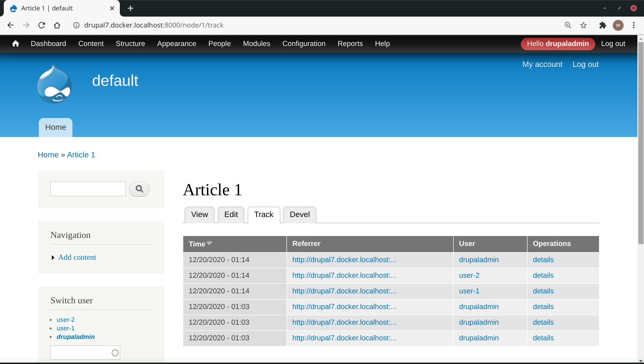Image resolution: width=644 pixels, height=364 pixels.
Task: Click Hello drupaladmin button
Action: pos(558,44)
